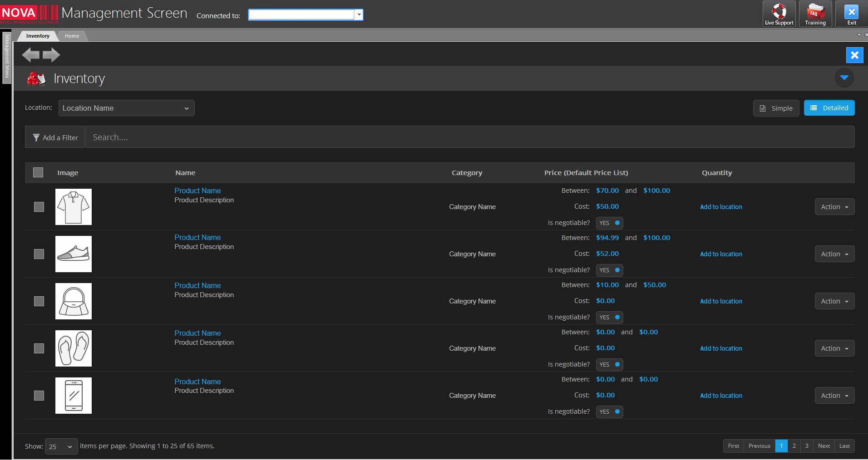Viewport: 868px width, 460px height.
Task: Open the items per page dropdown
Action: pos(61,446)
